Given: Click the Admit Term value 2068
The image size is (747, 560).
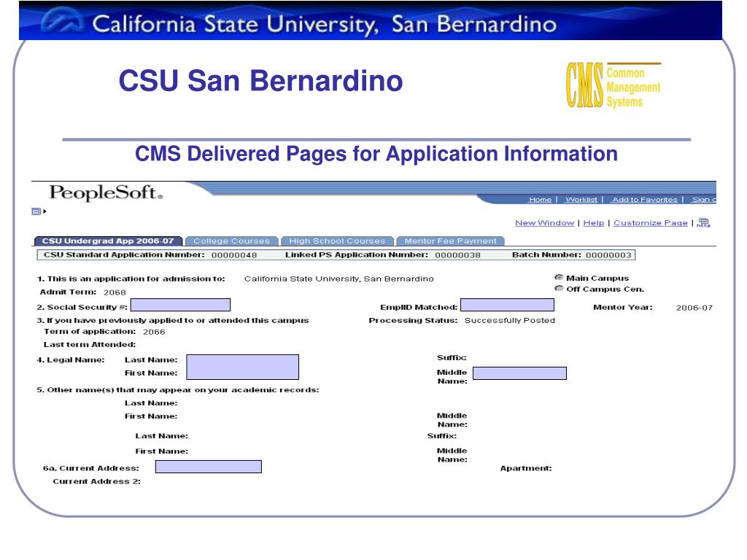Looking at the screenshot, I should (115, 292).
